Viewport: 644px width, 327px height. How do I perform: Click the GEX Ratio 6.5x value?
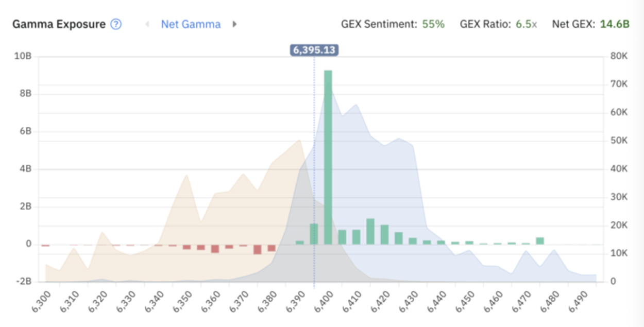[x=526, y=24]
